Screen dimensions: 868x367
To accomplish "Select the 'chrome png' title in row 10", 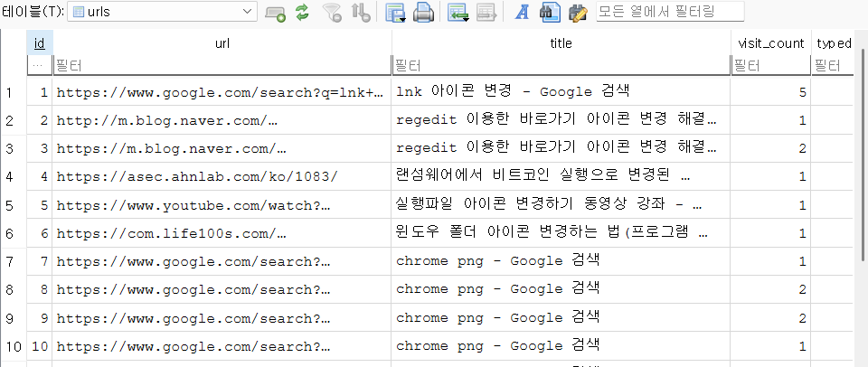I will tap(561, 346).
